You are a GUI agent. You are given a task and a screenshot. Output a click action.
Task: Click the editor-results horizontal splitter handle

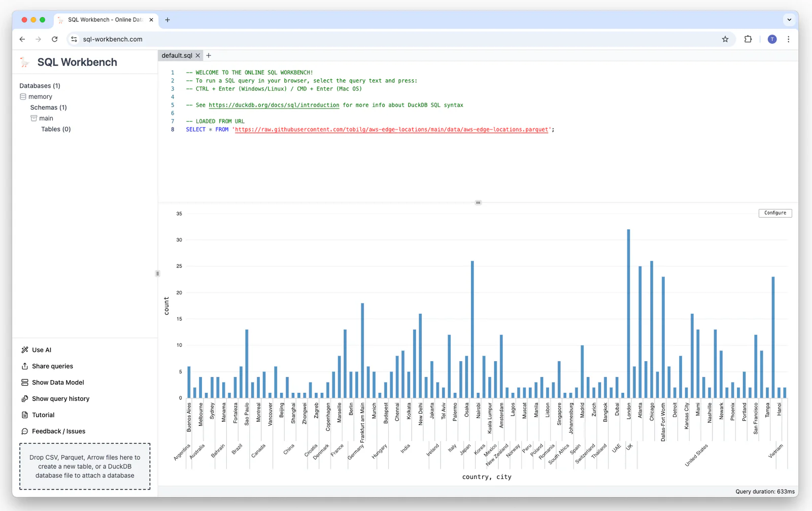478,202
